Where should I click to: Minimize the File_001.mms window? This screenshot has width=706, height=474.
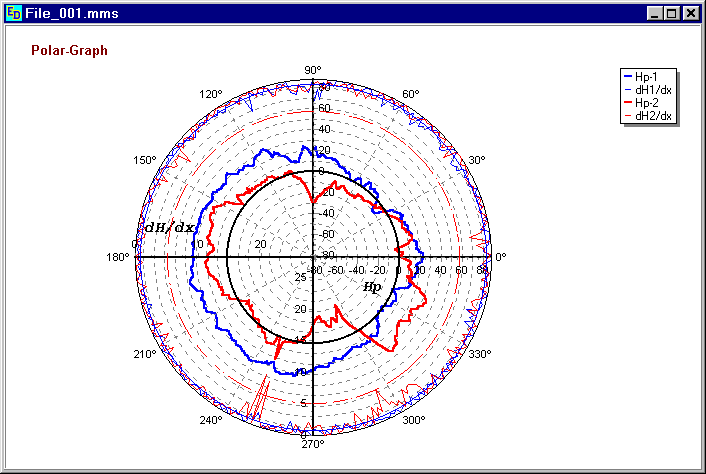tap(654, 13)
